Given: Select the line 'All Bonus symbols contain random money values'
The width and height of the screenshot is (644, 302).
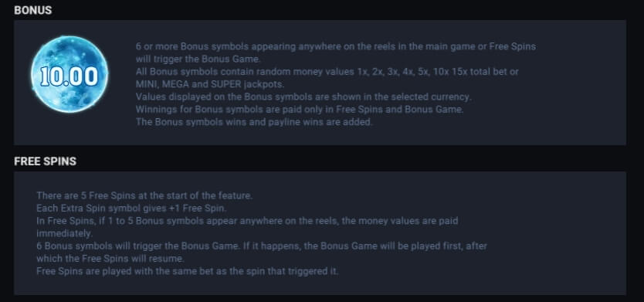Looking at the screenshot, I should click(x=327, y=72).
